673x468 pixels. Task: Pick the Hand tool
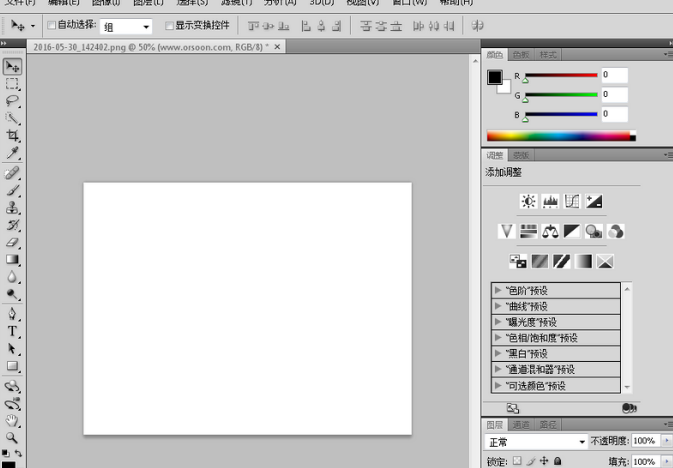click(12, 421)
